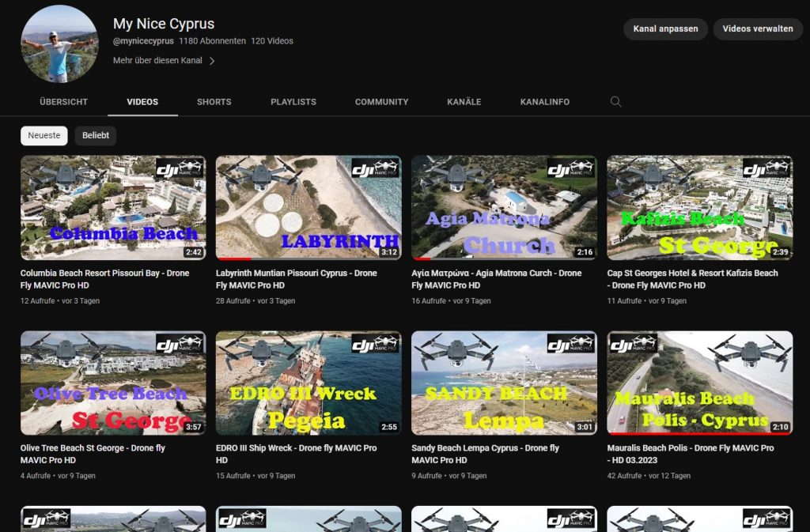This screenshot has height=532, width=810.
Task: Click the '120 Videos' count text
Action: tap(272, 41)
